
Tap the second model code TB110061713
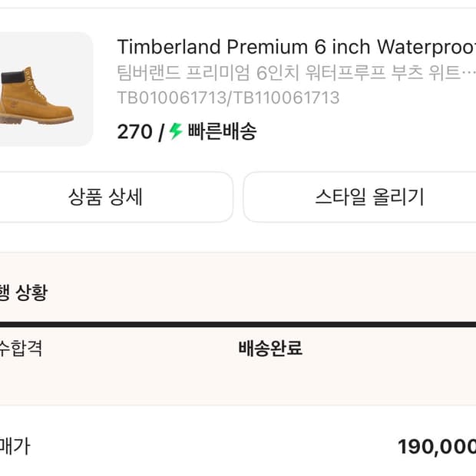pos(286,98)
